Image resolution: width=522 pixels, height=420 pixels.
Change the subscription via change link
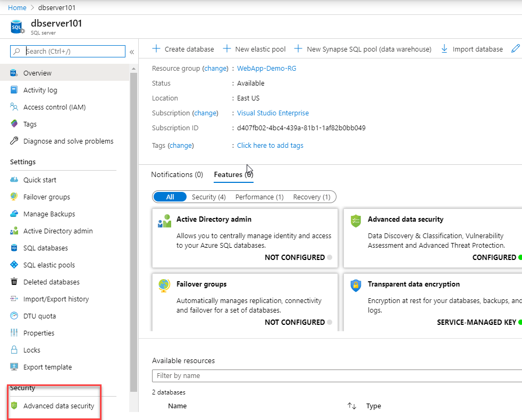click(205, 113)
